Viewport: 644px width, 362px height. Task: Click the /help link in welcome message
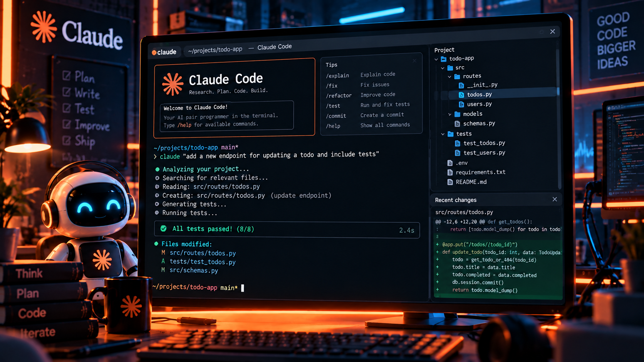pyautogui.click(x=184, y=125)
